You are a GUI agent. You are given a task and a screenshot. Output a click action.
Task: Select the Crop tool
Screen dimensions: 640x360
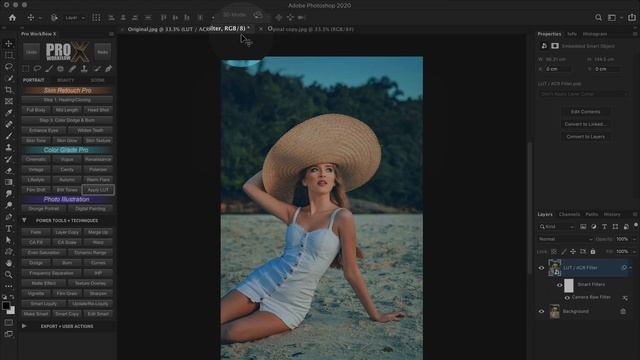(9, 90)
